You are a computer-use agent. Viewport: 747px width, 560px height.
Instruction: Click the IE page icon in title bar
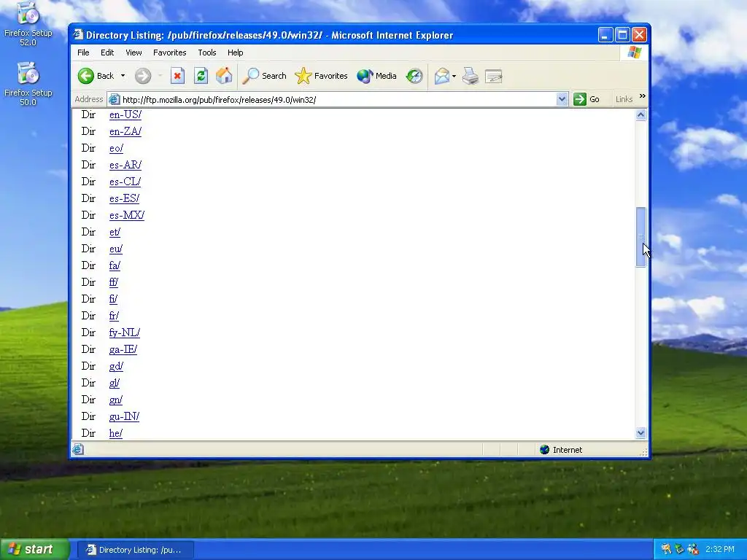coord(78,35)
